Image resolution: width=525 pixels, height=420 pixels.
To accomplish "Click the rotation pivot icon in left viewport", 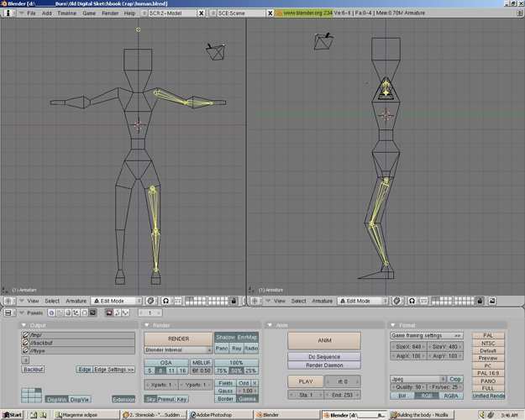I will (x=165, y=301).
